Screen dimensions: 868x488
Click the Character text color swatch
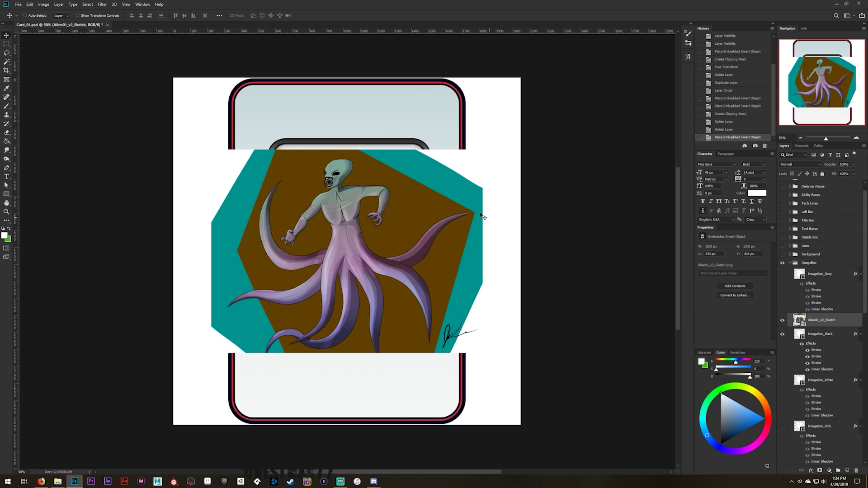pyautogui.click(x=757, y=193)
